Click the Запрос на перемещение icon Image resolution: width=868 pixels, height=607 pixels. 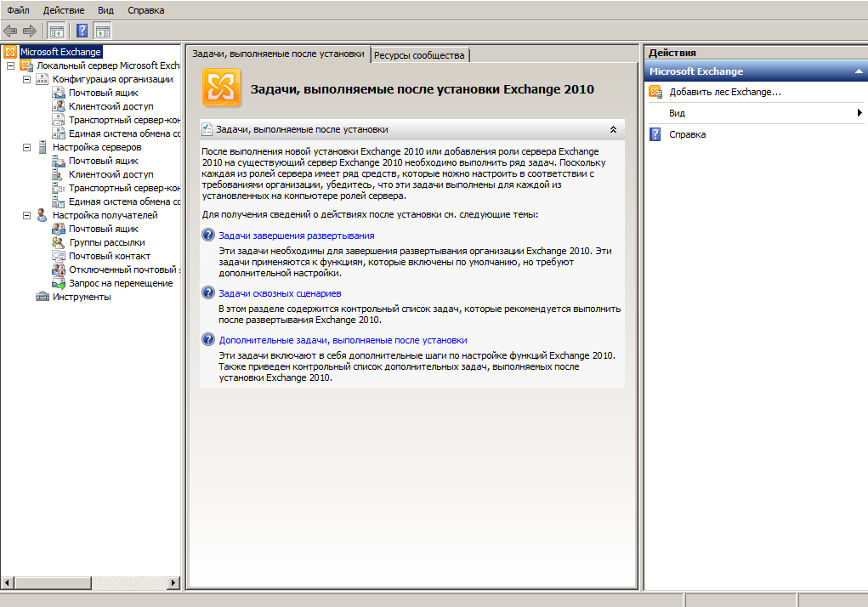click(x=58, y=283)
